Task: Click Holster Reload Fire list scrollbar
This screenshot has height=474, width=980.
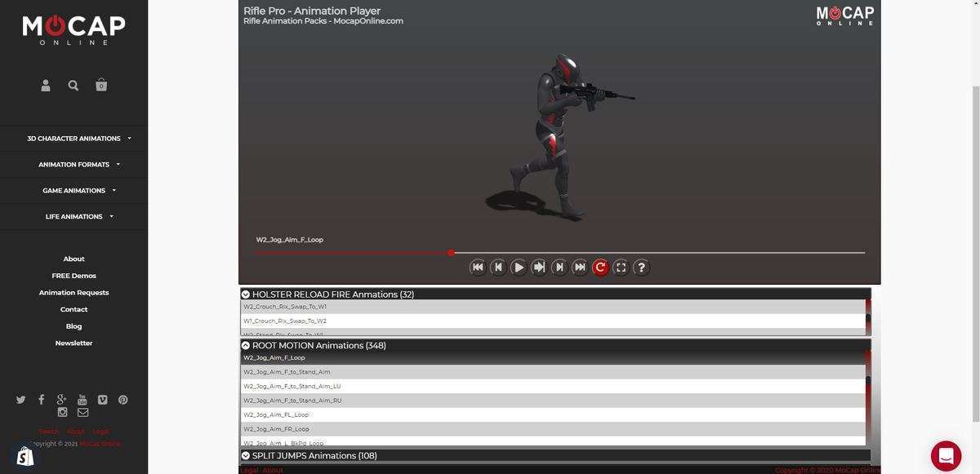Action: click(868, 317)
